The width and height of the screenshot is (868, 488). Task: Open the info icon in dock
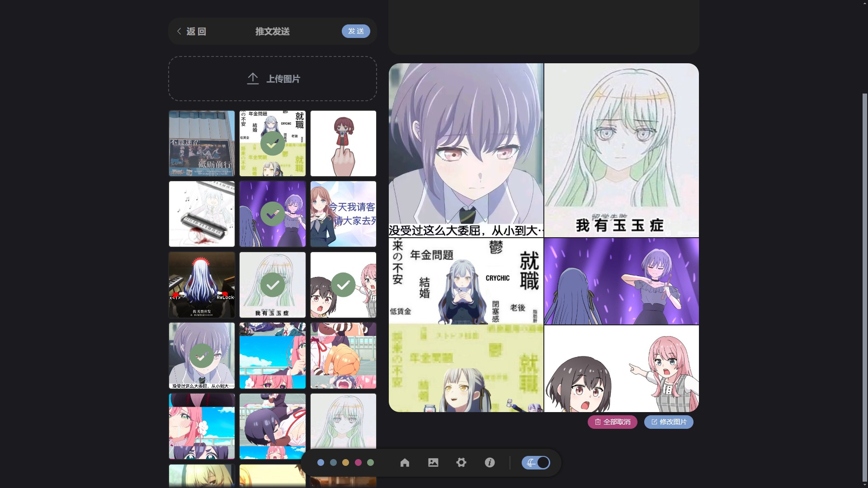(x=490, y=462)
